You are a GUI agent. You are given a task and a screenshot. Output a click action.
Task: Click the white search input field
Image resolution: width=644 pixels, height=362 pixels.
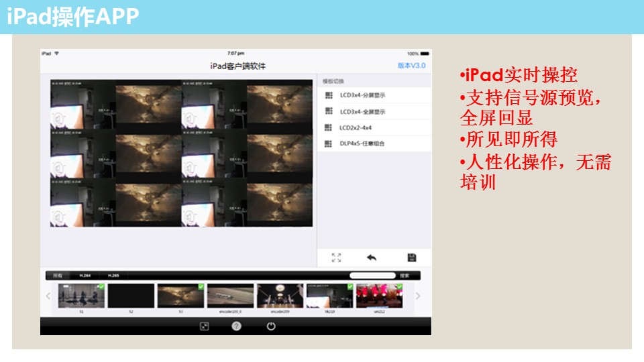[372, 276]
